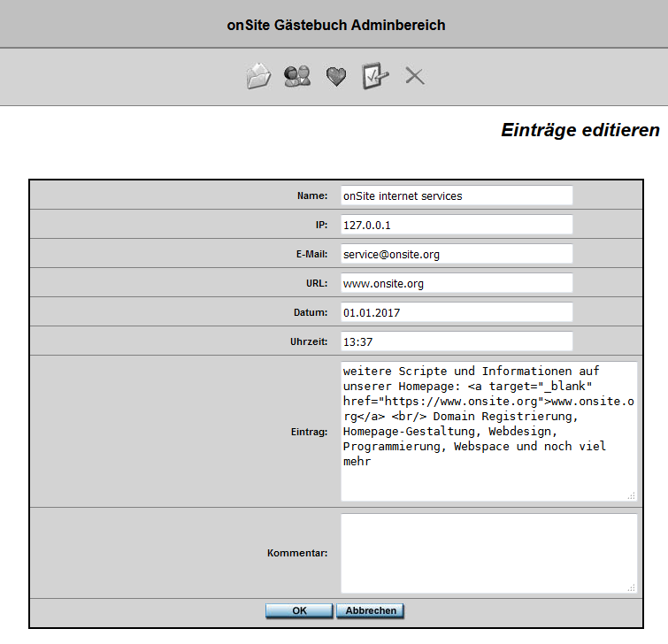Viewport: 668px width, 644px height.
Task: Click the checklist edit icon
Action: pyautogui.click(x=375, y=76)
